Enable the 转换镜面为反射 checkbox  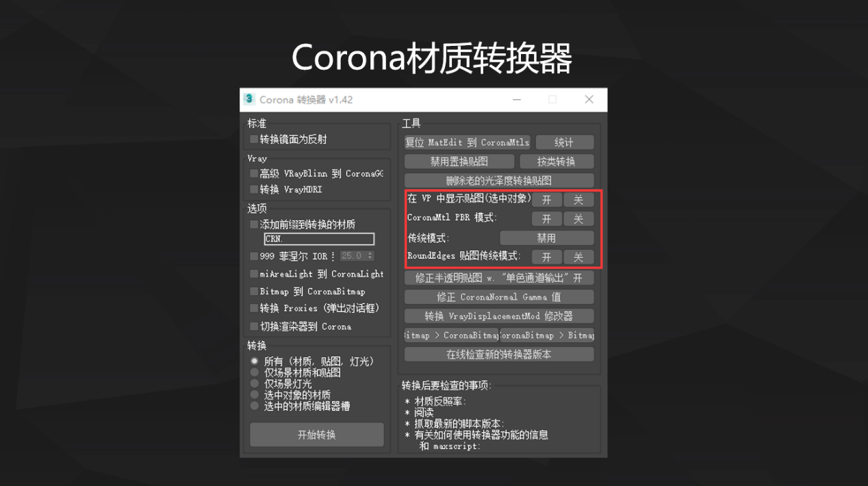click(x=254, y=139)
